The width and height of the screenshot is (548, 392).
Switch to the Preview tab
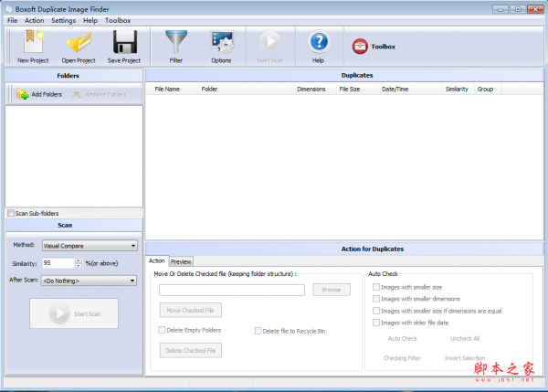click(x=181, y=261)
